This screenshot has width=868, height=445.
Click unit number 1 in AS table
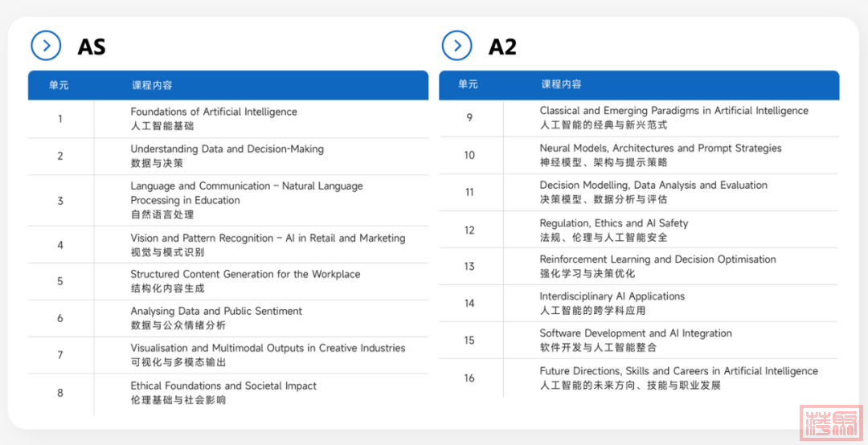click(59, 118)
